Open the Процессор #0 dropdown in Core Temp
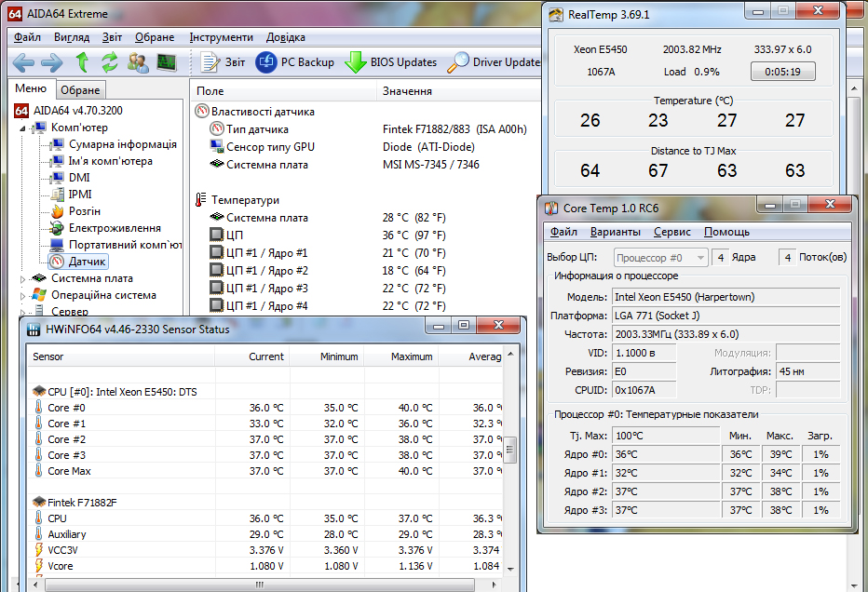This screenshot has height=592, width=868. (x=661, y=258)
